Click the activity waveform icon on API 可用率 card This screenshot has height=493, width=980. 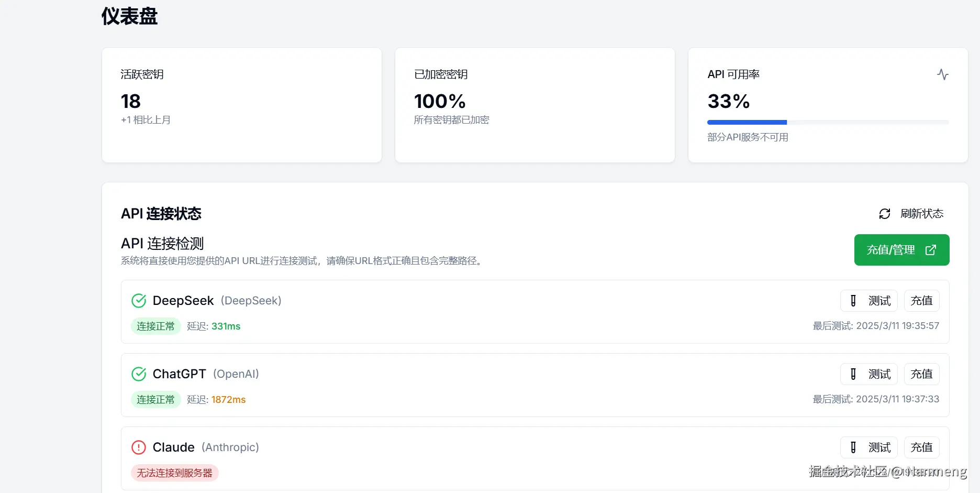coord(942,74)
